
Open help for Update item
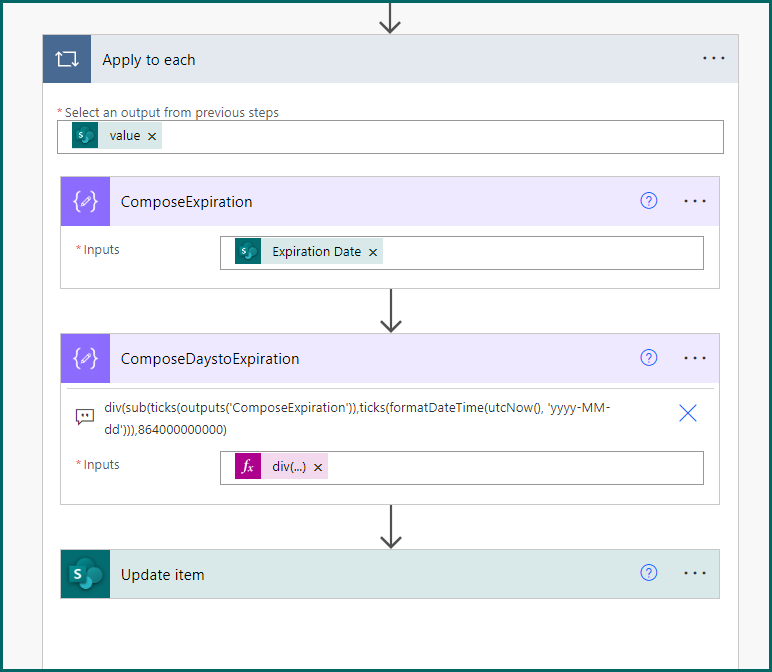point(648,573)
